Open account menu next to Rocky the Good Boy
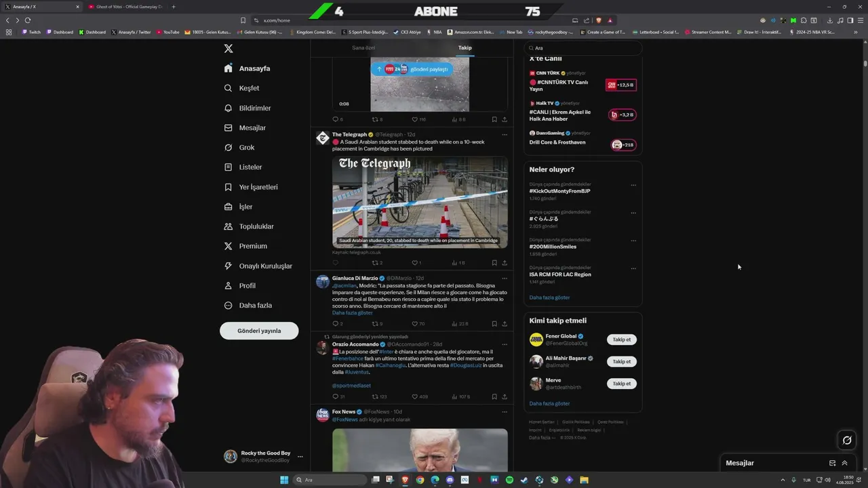 (x=300, y=457)
